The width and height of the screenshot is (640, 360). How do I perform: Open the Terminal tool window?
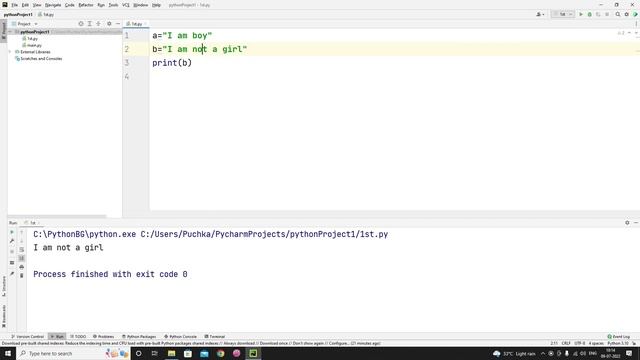pyautogui.click(x=215, y=337)
